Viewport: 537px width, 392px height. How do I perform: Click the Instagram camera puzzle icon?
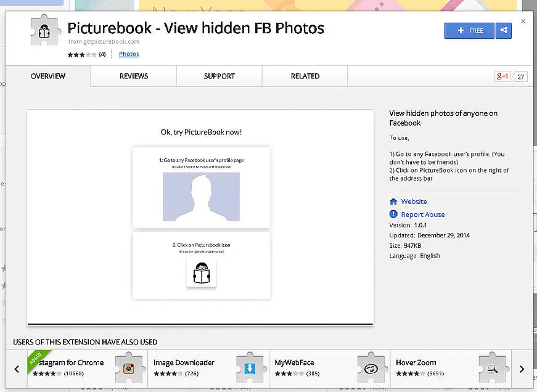tap(129, 369)
